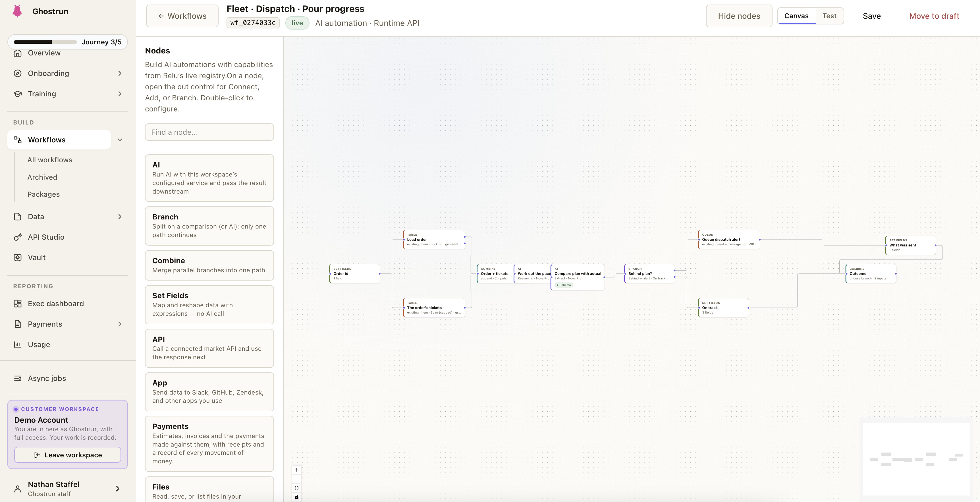Click the Payments receipt icon

coord(18,324)
